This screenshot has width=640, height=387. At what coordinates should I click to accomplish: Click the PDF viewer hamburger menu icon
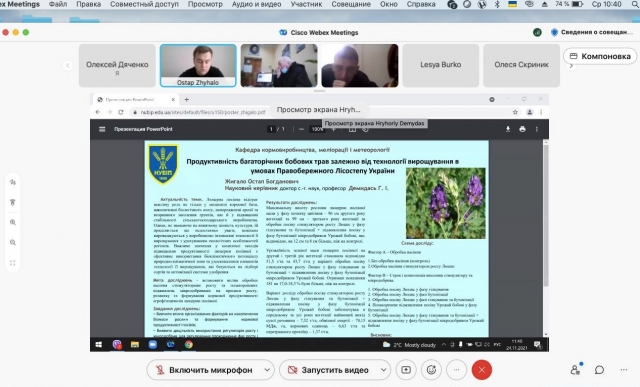coord(102,129)
